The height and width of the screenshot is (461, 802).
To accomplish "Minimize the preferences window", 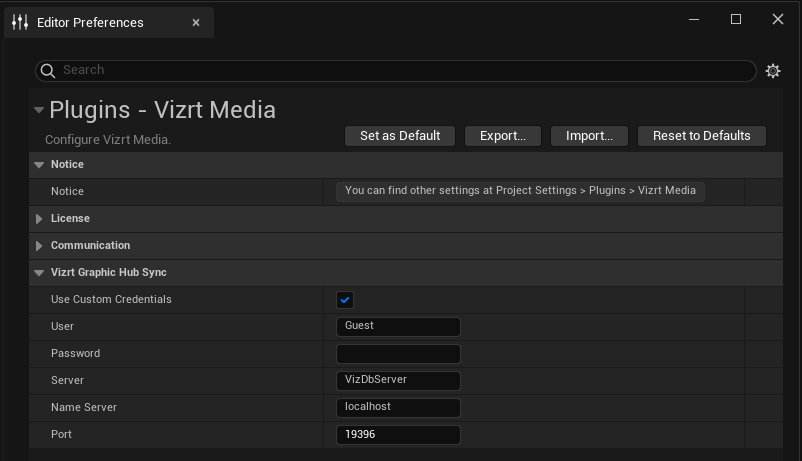I will [694, 19].
